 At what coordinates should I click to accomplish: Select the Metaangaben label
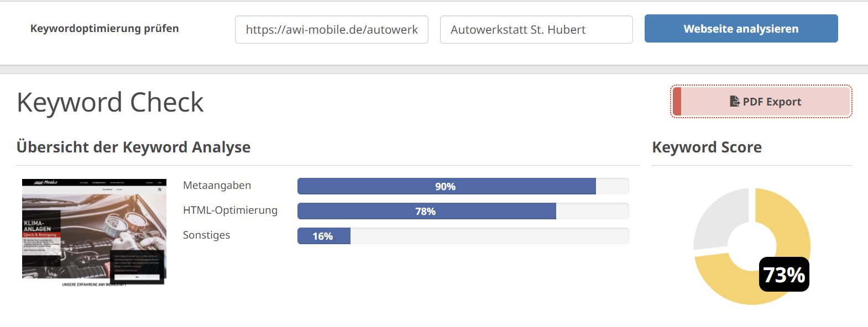click(217, 185)
